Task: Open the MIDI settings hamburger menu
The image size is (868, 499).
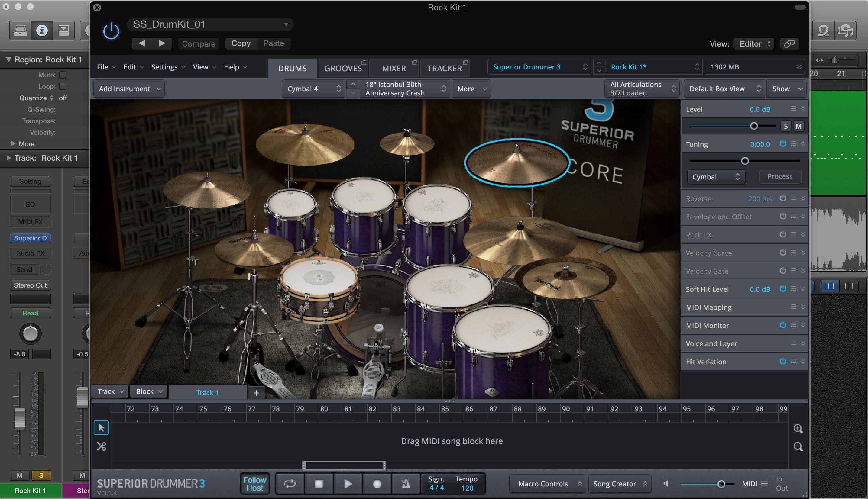Action: pyautogui.click(x=764, y=484)
